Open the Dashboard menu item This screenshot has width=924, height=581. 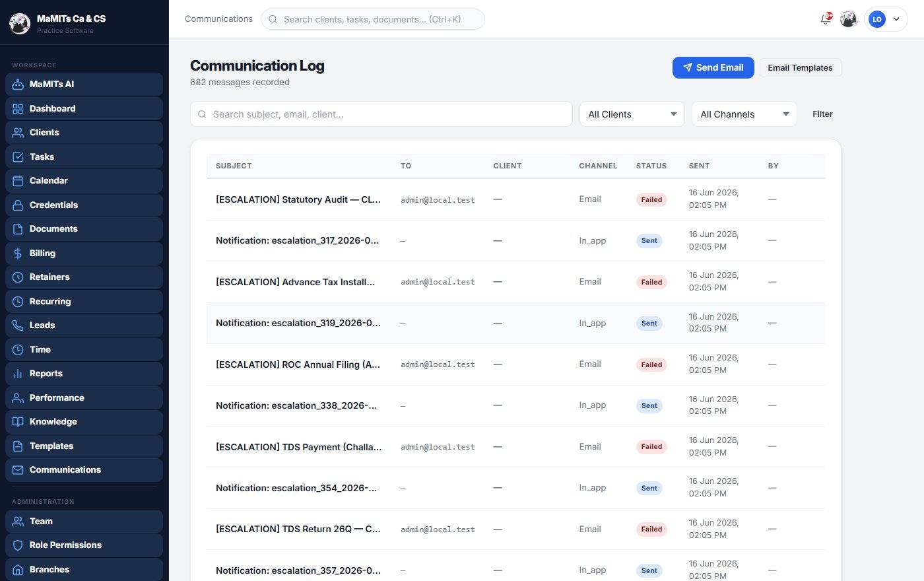tap(84, 109)
